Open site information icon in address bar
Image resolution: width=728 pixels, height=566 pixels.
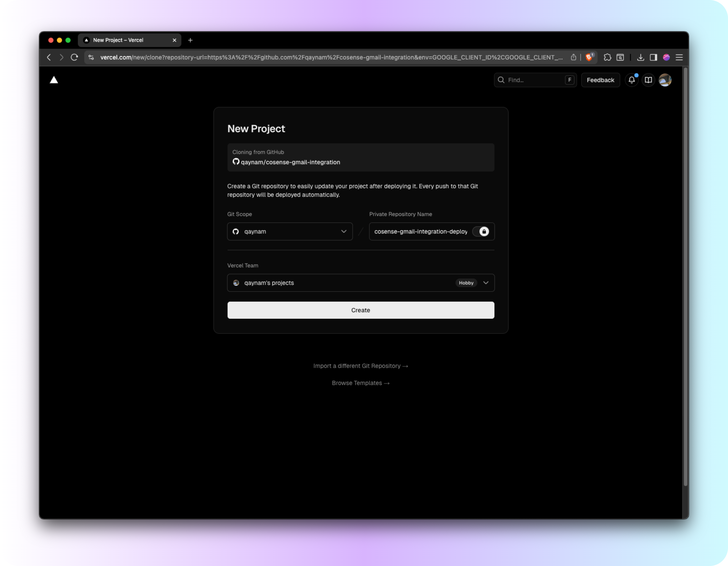tap(91, 57)
